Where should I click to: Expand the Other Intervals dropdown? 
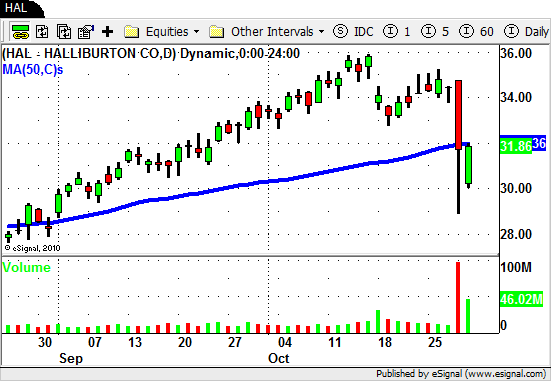(x=321, y=32)
